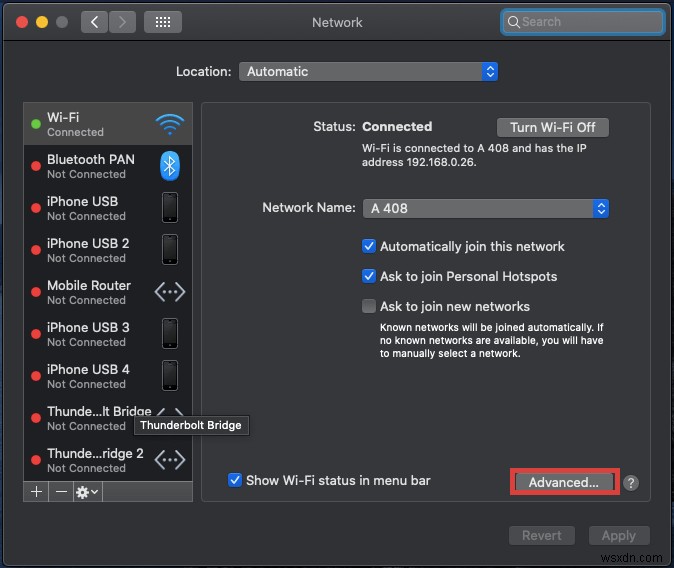The width and height of the screenshot is (674, 568).
Task: Open Advanced network settings
Action: 564,482
